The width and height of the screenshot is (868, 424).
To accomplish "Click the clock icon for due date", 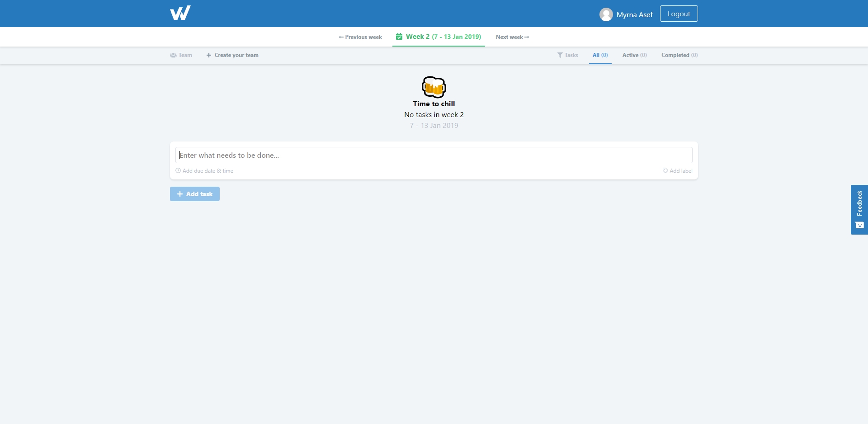I will point(178,171).
